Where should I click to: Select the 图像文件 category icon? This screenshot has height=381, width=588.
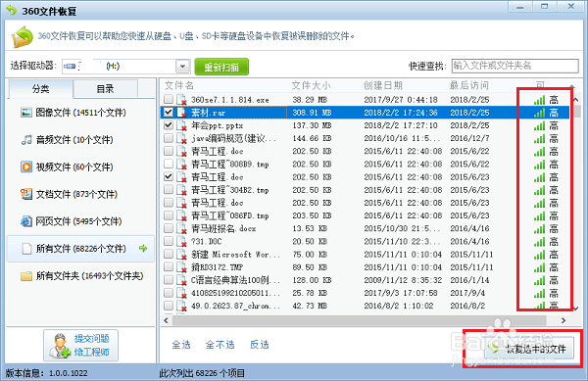coord(26,113)
